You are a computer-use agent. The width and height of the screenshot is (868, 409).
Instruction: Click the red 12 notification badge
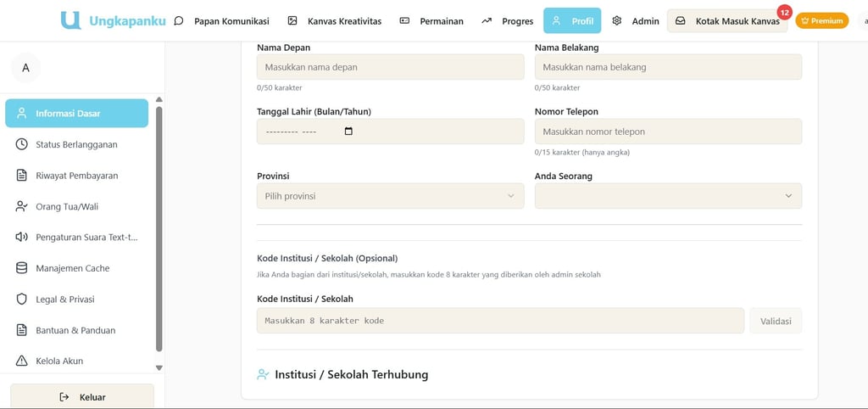coord(784,13)
